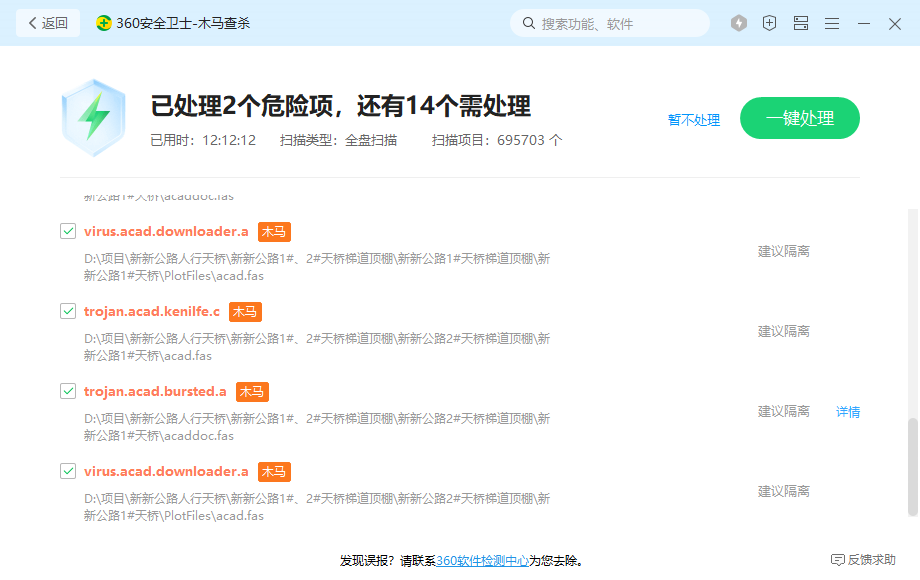This screenshot has height=580, width=920.
Task: Click the search magnifier icon
Action: pyautogui.click(x=529, y=23)
